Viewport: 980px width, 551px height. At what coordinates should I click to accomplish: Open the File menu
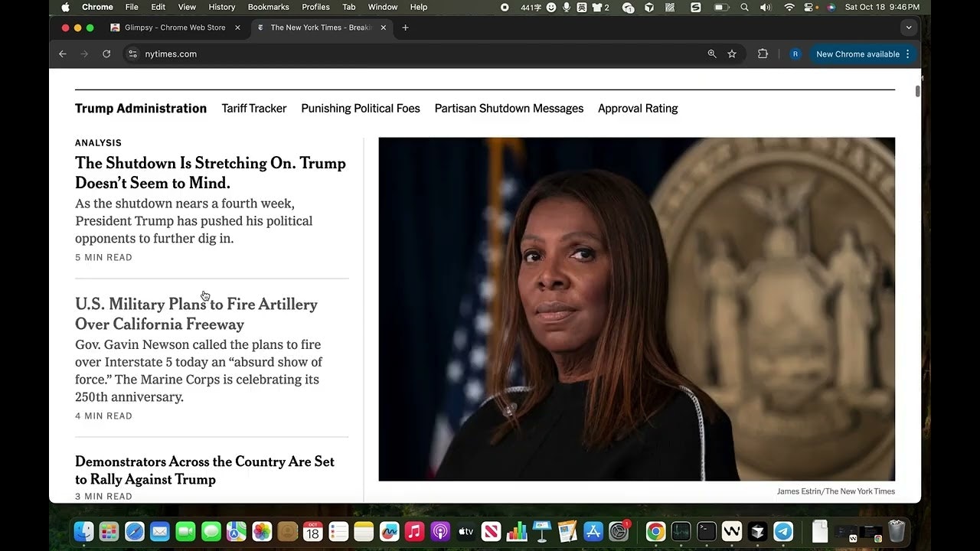click(x=132, y=7)
